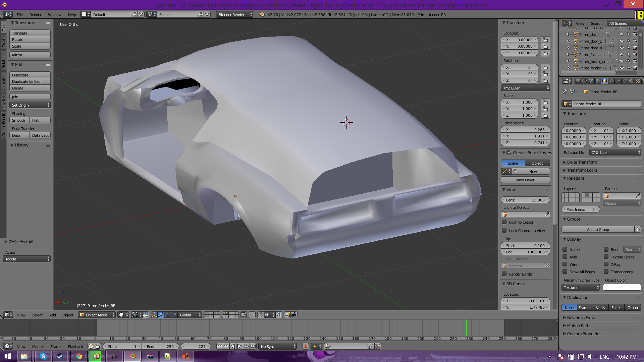The image size is (644, 362).
Task: Open the Modifiers properties wrench icon
Action: point(618,81)
